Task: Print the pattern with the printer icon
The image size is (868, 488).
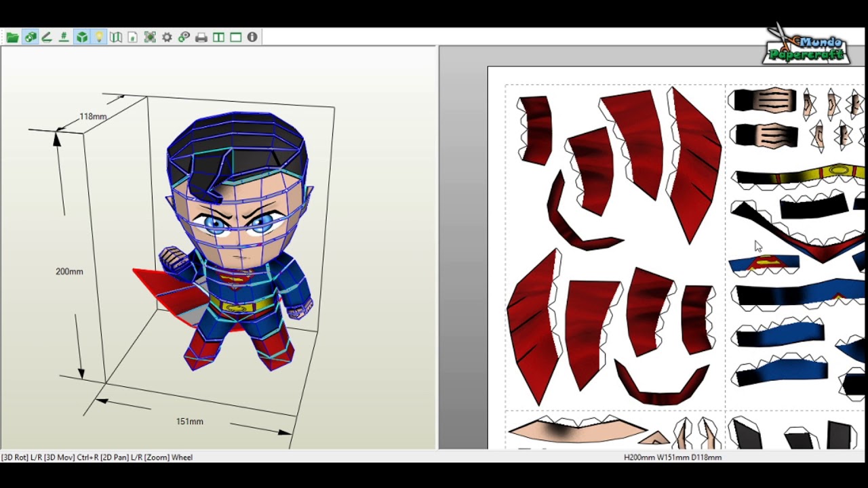Action: tap(201, 37)
